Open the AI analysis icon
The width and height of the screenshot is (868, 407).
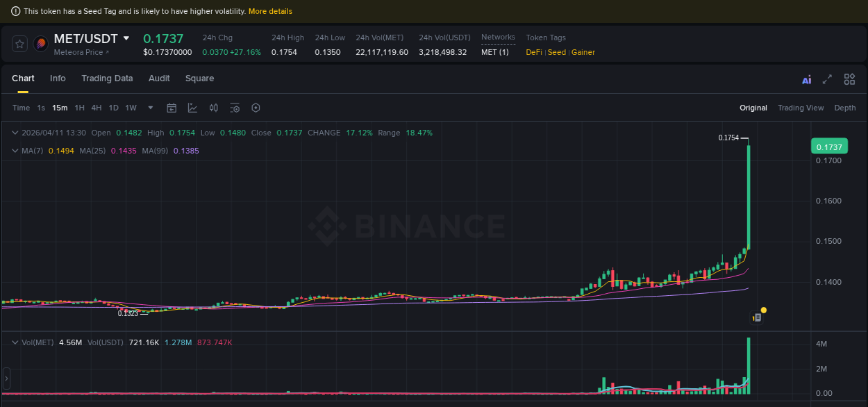coord(806,80)
